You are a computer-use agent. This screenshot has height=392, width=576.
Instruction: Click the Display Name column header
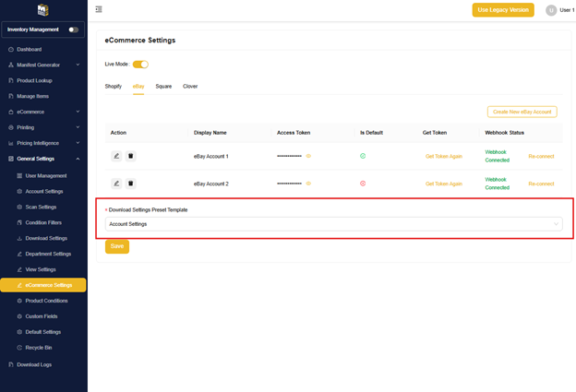pos(210,133)
